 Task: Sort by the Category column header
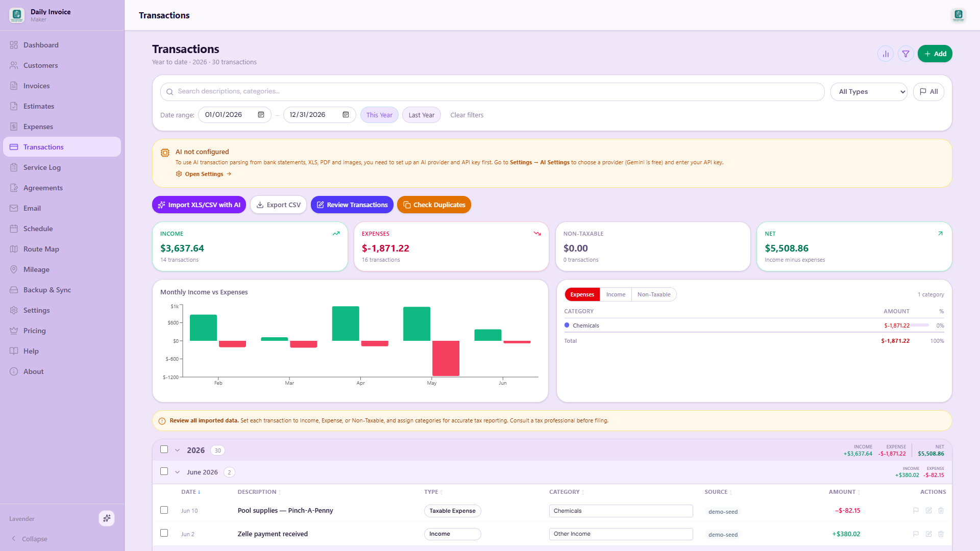567,492
